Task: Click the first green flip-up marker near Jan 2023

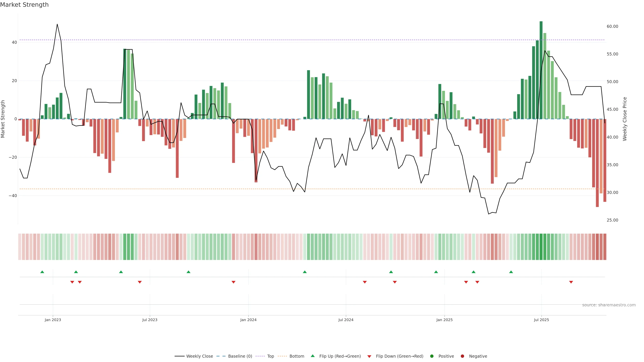Action: [x=42, y=272]
